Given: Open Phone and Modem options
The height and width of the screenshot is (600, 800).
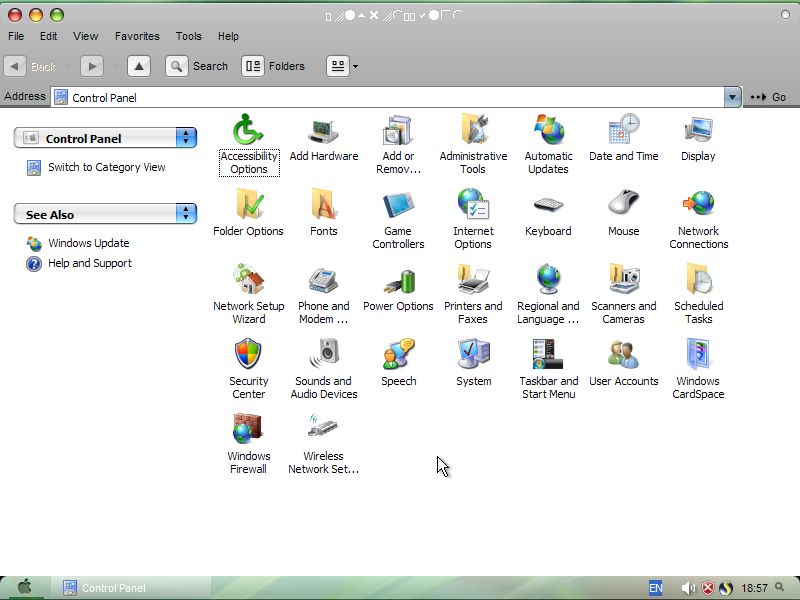Looking at the screenshot, I should pos(323,294).
